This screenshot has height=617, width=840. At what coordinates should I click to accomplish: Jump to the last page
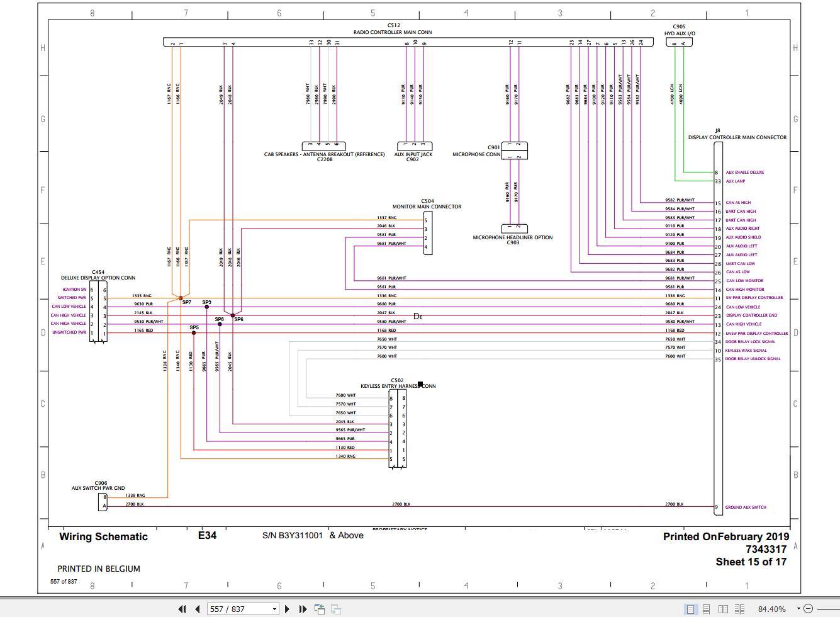point(303,609)
